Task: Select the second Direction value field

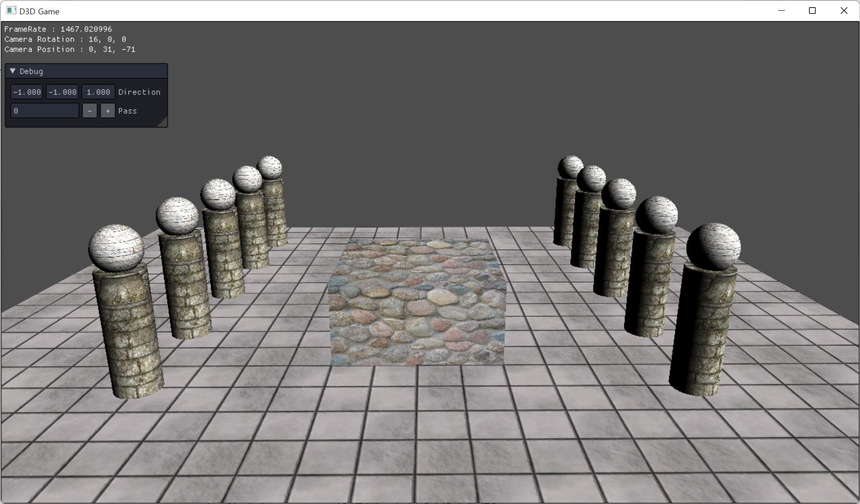Action: coord(62,92)
